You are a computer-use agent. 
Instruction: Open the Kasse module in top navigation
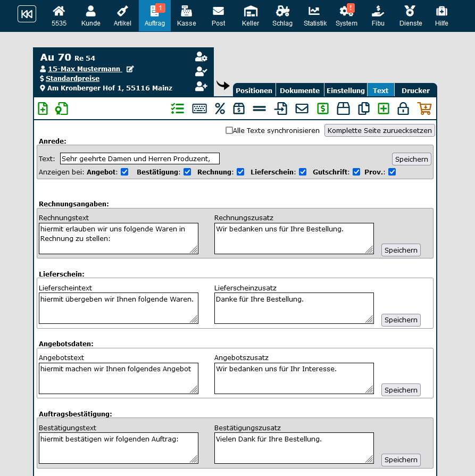point(186,16)
